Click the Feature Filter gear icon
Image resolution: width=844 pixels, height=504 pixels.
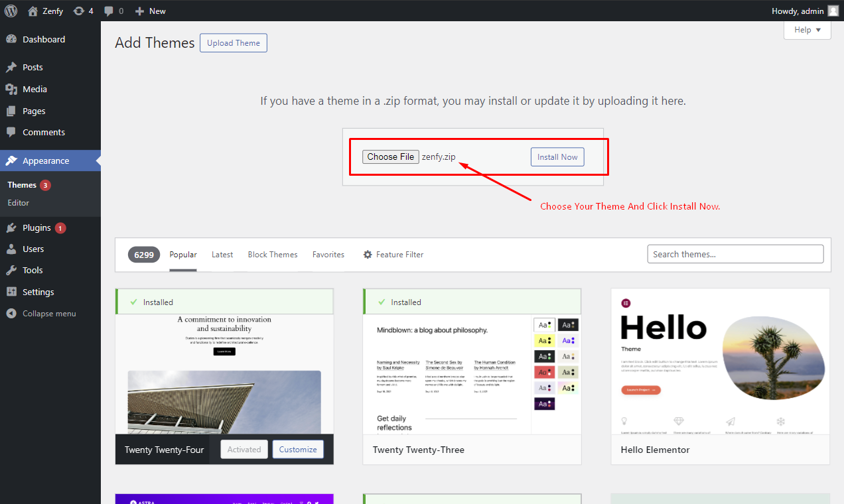[368, 255]
